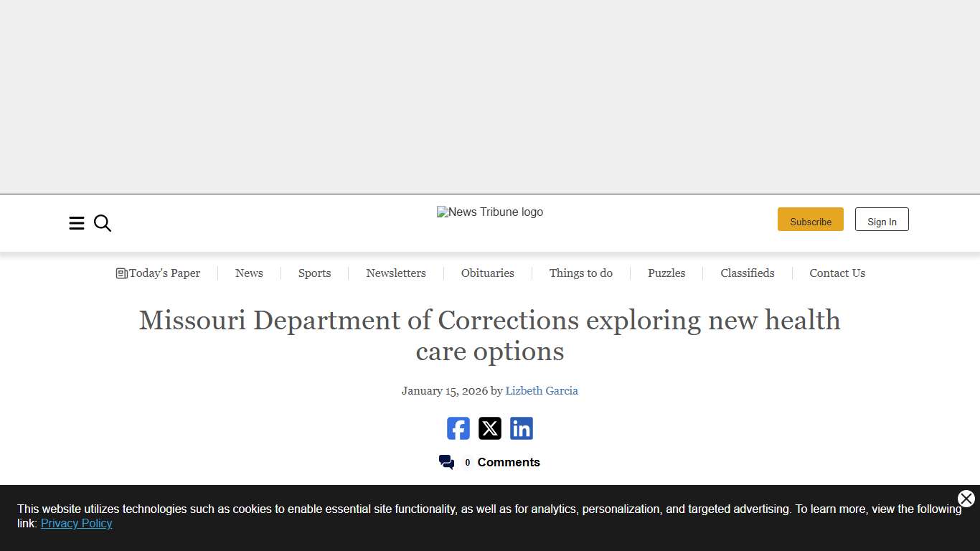Visit the Contact Us page
This screenshot has height=551, width=980.
837,273
